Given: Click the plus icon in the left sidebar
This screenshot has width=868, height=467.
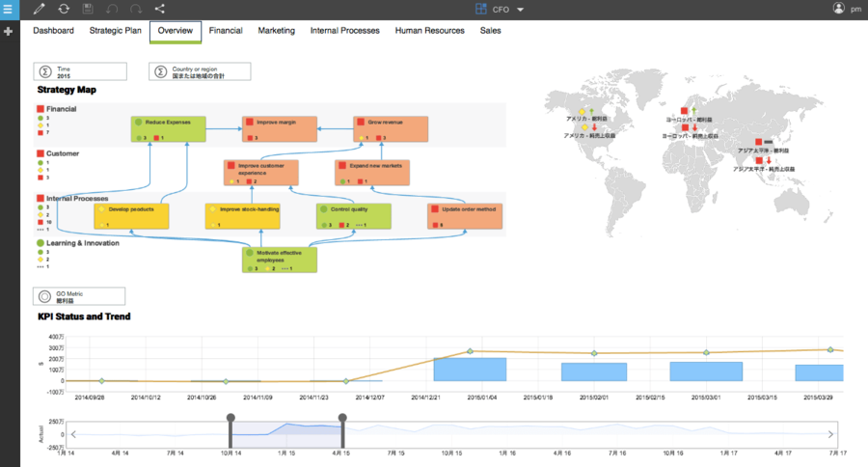Looking at the screenshot, I should pos(9,32).
